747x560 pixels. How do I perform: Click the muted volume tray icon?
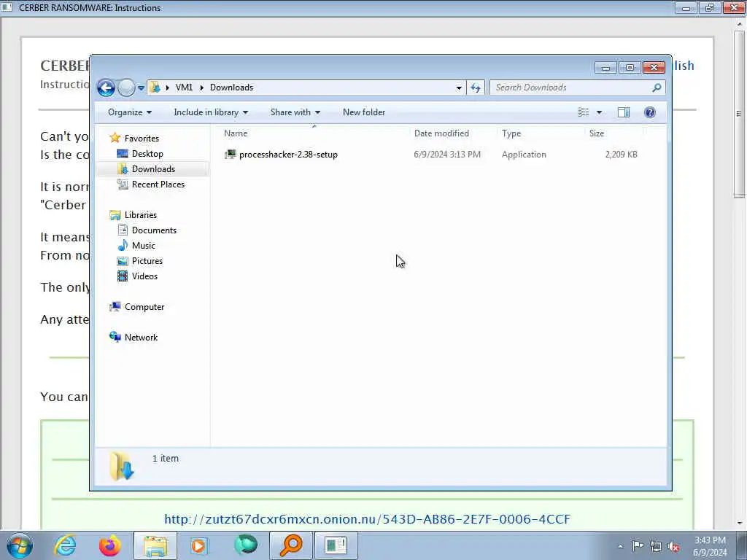coord(673,546)
